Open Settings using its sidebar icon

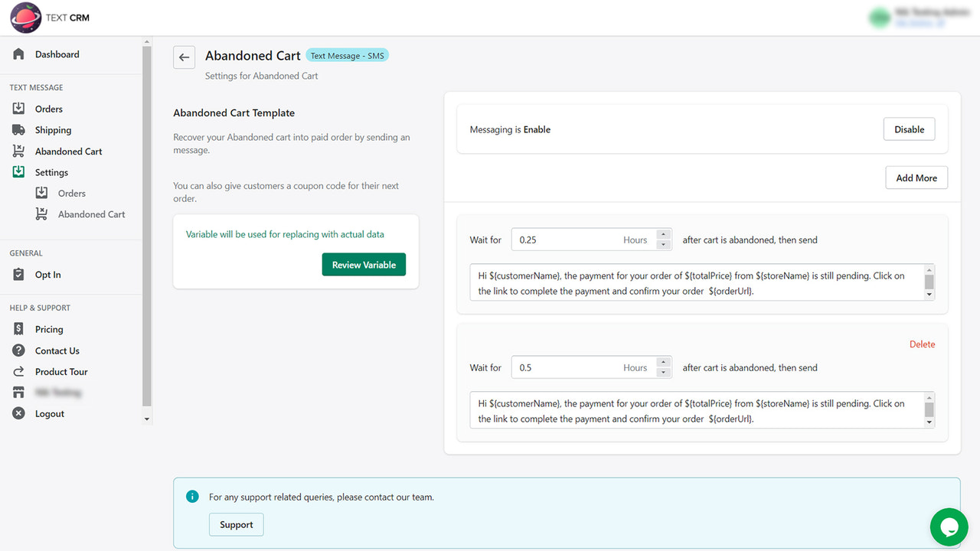(x=18, y=172)
